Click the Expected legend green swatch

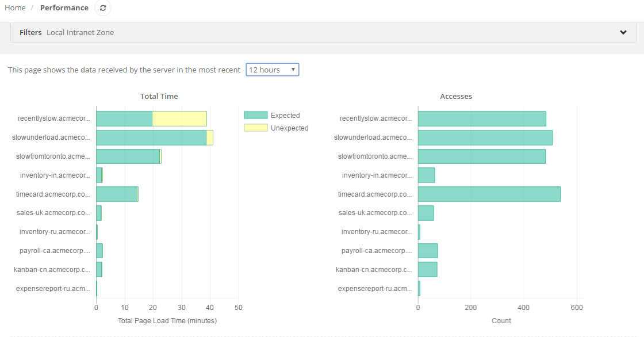255,115
